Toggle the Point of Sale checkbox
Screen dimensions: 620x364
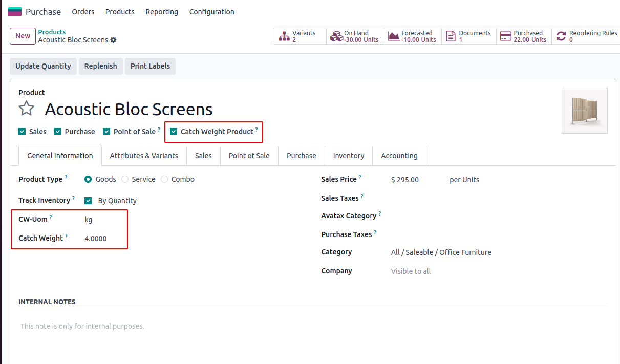(x=106, y=132)
